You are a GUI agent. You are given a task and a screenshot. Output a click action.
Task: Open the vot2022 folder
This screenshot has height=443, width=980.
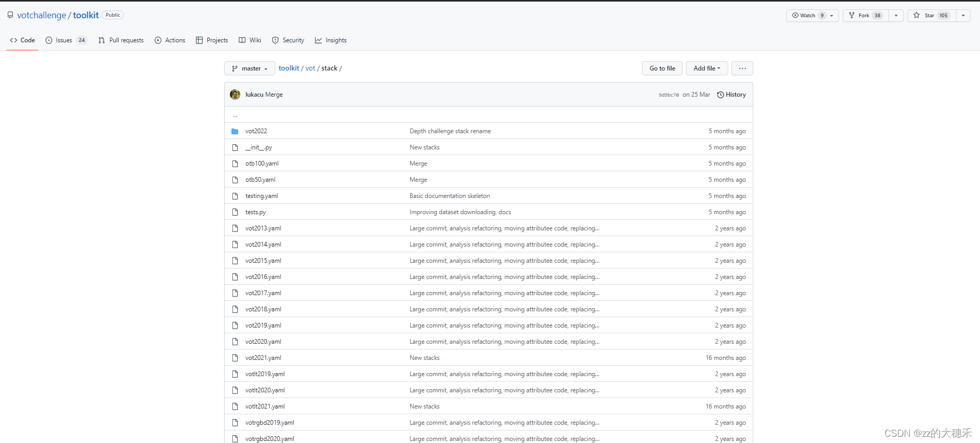tap(256, 131)
